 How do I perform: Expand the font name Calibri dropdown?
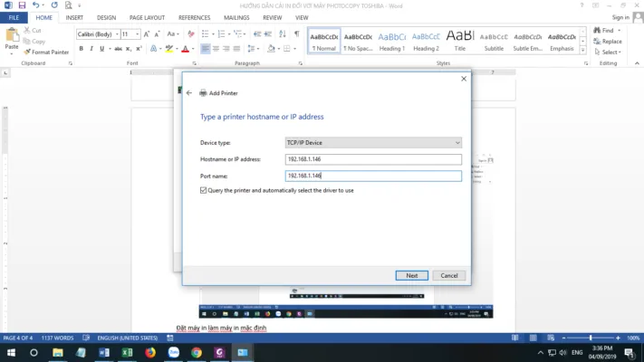pos(115,34)
